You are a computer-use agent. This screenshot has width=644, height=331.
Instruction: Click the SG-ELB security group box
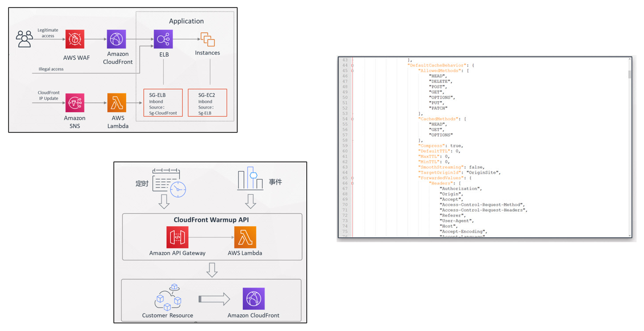pos(163,103)
